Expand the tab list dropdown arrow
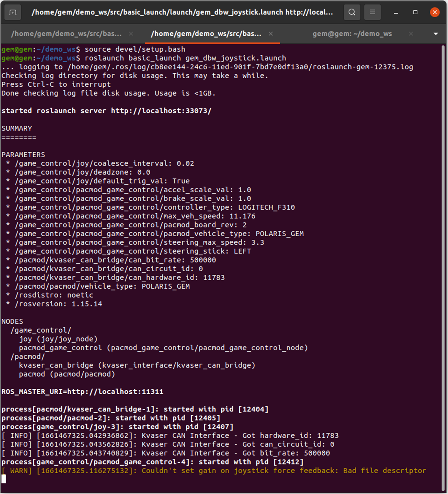 [436, 34]
